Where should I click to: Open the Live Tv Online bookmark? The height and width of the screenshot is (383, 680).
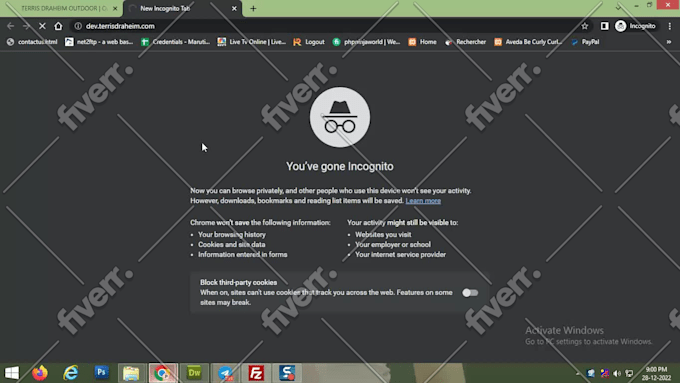[252, 42]
